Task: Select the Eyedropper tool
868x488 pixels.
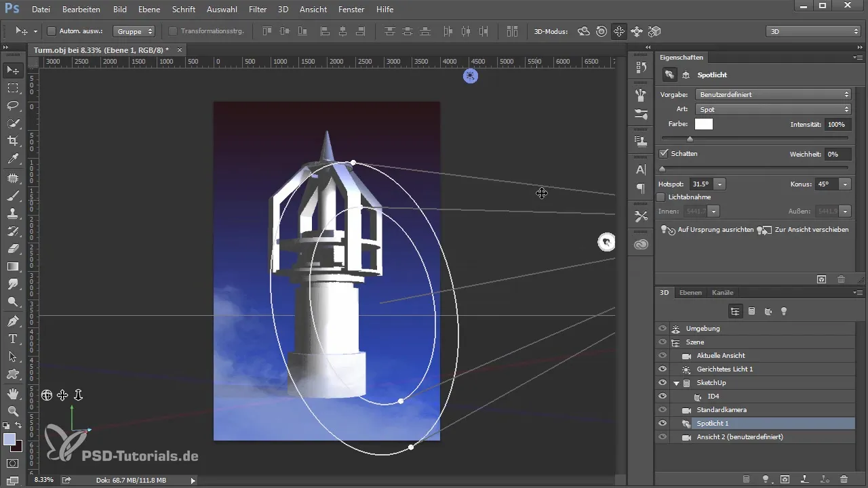Action: coord(13,159)
